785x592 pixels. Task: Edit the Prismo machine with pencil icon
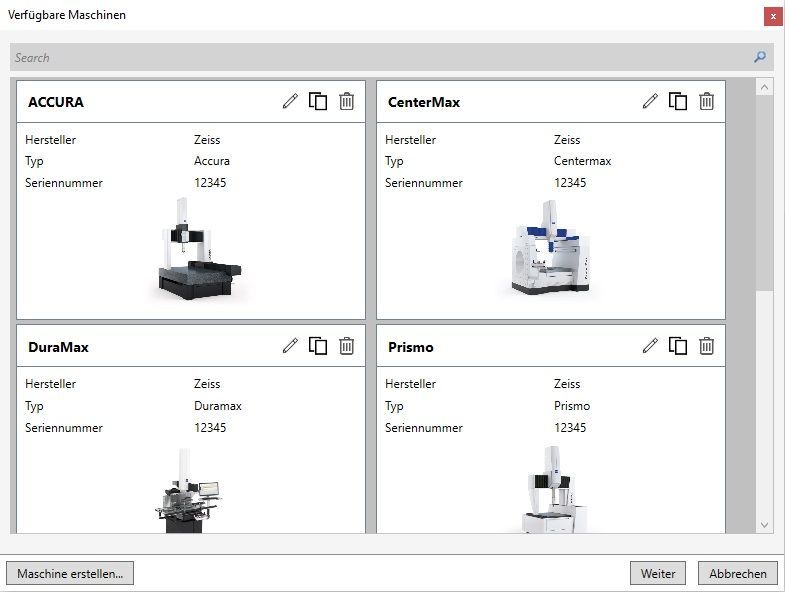pyautogui.click(x=650, y=346)
